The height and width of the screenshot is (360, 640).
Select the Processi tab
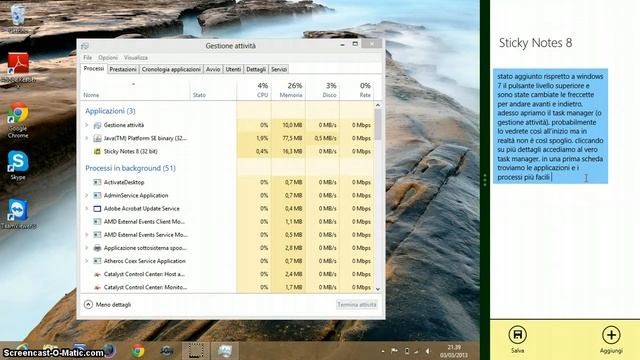coord(94,69)
